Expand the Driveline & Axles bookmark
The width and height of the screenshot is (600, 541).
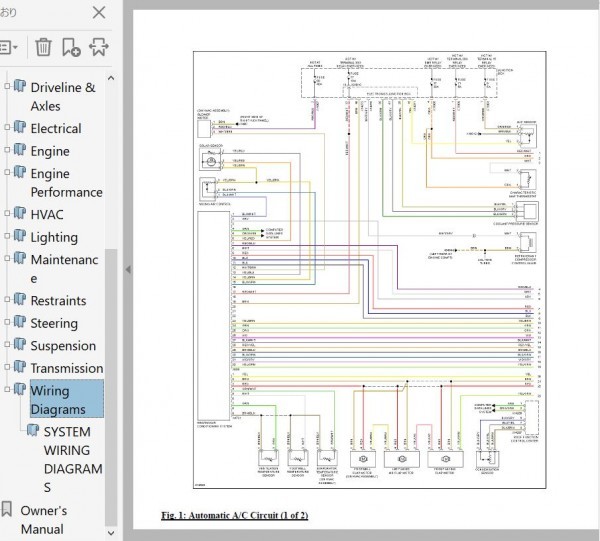click(7, 86)
